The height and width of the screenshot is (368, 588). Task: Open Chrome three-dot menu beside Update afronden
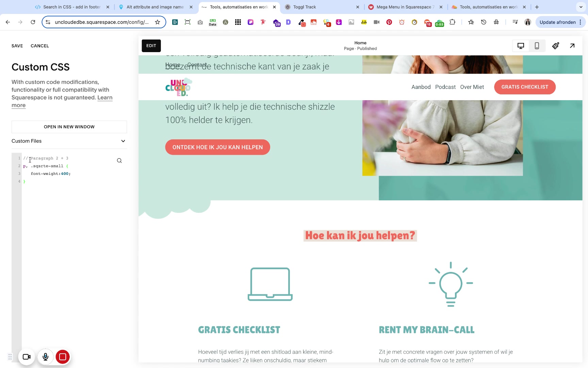[581, 22]
